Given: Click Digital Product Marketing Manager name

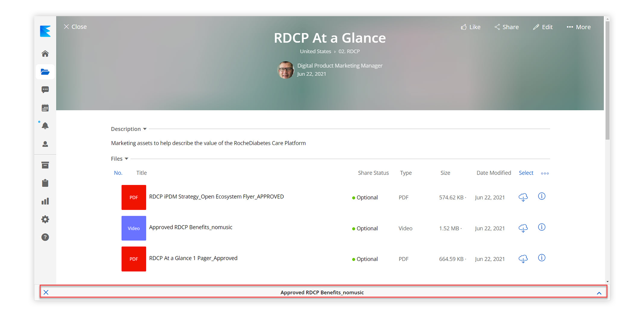Looking at the screenshot, I should 340,65.
